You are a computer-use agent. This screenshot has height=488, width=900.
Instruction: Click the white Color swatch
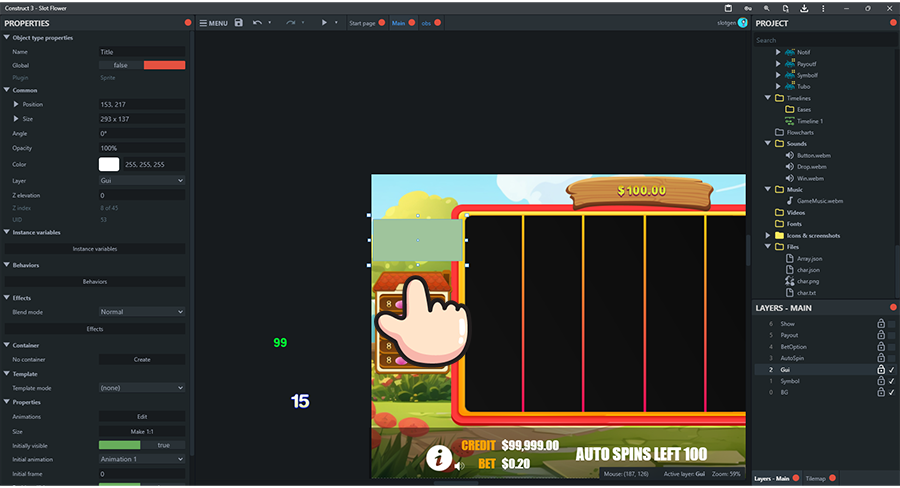[108, 164]
